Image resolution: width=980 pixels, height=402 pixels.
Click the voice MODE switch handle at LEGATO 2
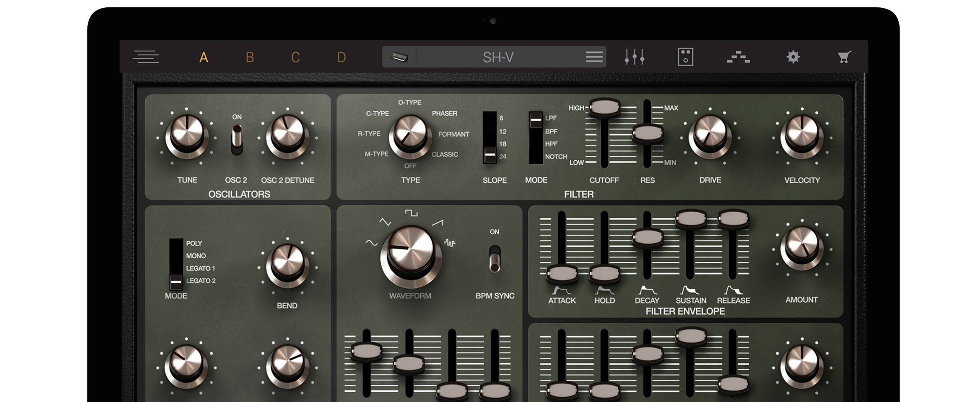click(176, 282)
